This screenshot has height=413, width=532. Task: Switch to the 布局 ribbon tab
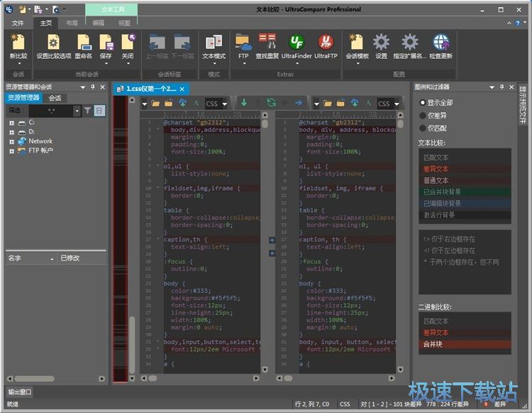72,23
